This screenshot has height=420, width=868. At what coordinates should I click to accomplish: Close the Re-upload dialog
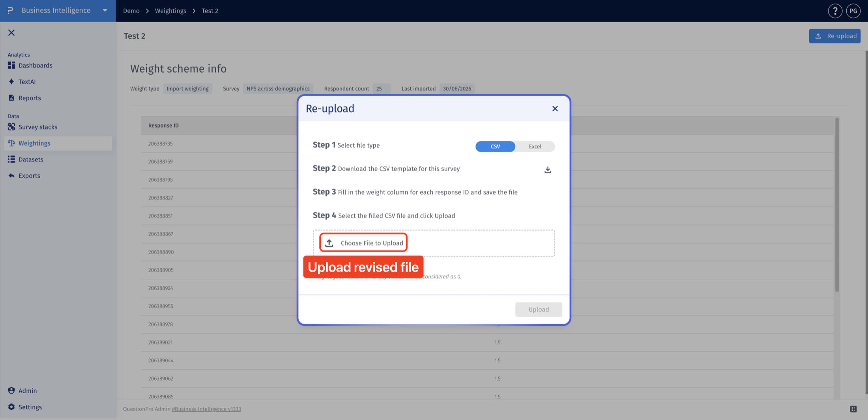pyautogui.click(x=555, y=109)
